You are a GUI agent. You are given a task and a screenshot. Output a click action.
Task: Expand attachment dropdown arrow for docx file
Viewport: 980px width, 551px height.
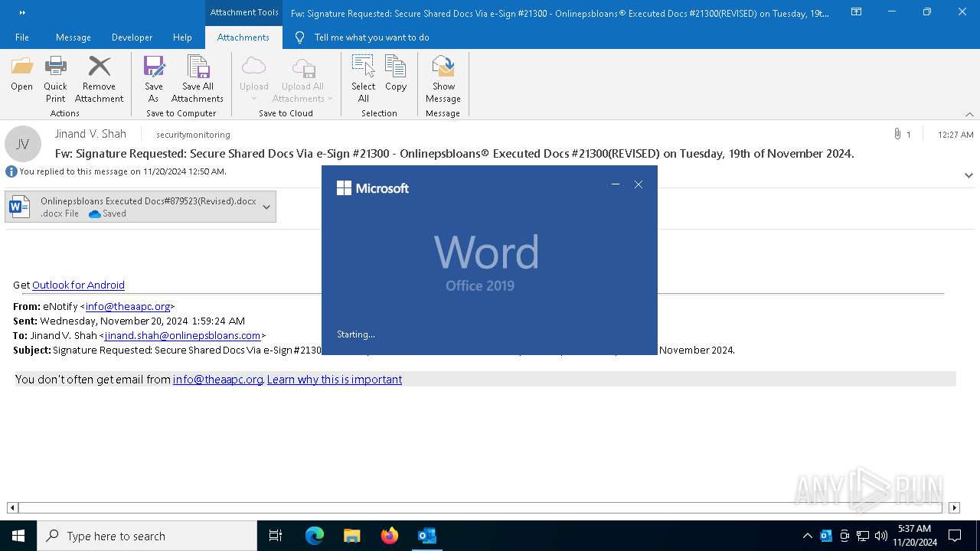coord(266,207)
